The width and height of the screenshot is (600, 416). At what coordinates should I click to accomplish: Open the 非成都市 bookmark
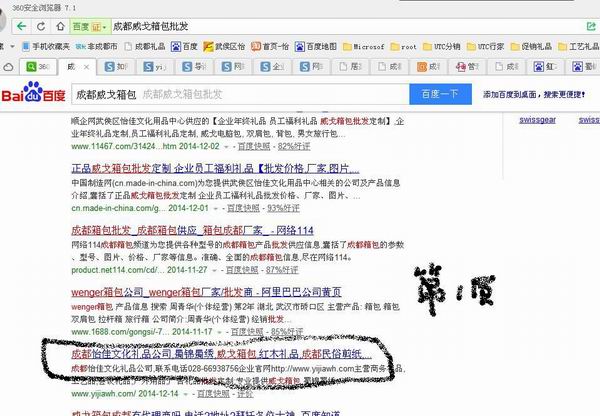[x=96, y=47]
